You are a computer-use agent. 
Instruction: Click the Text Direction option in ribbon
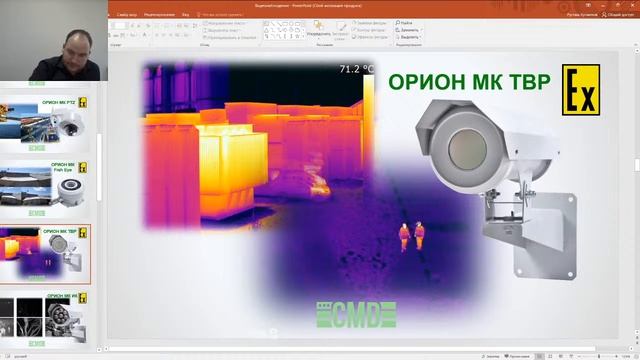click(224, 23)
